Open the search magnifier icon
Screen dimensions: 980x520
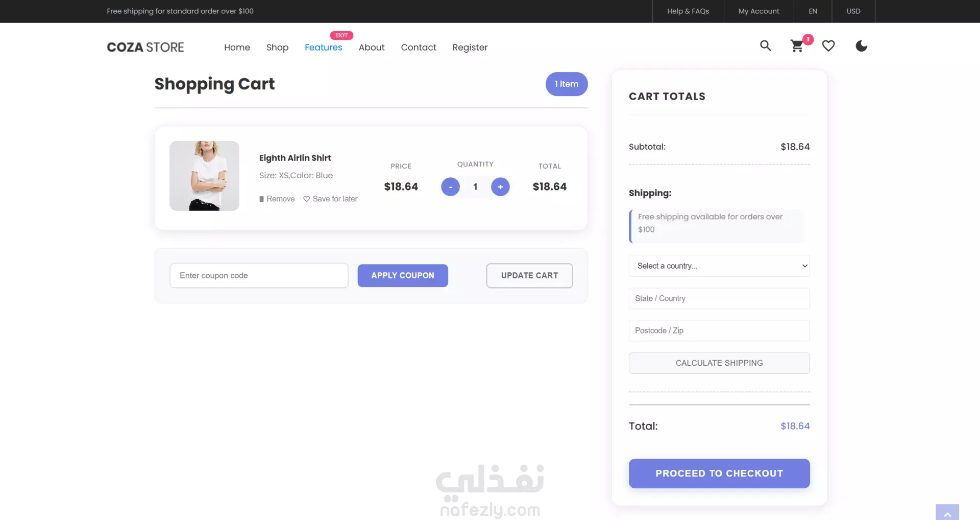765,46
